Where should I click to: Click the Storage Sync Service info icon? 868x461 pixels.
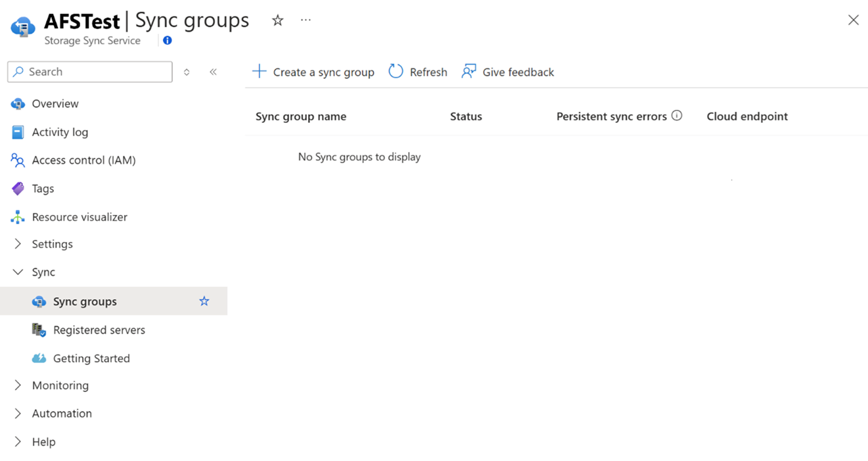point(167,40)
